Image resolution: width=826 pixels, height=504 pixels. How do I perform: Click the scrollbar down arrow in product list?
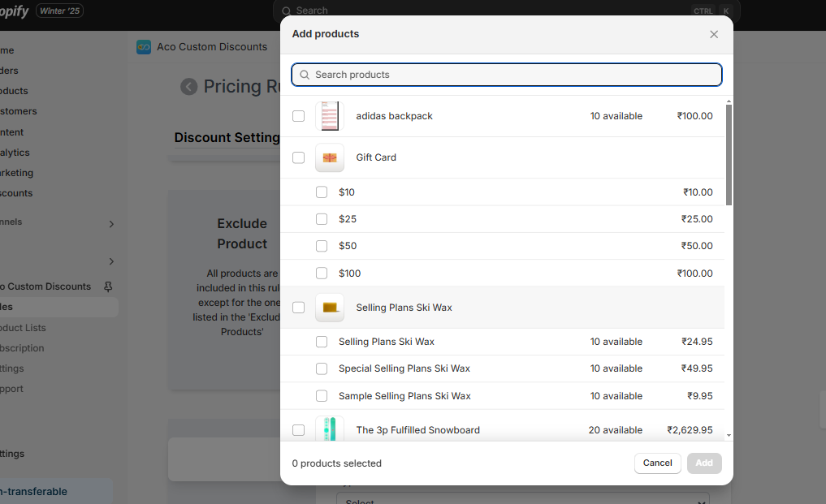tap(729, 436)
